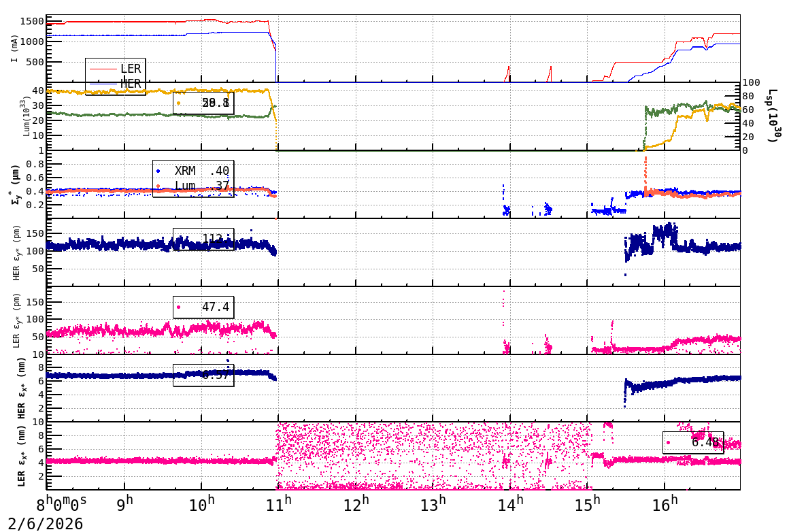Click the 14h time axis label
The image size is (789, 532).
click(510, 504)
